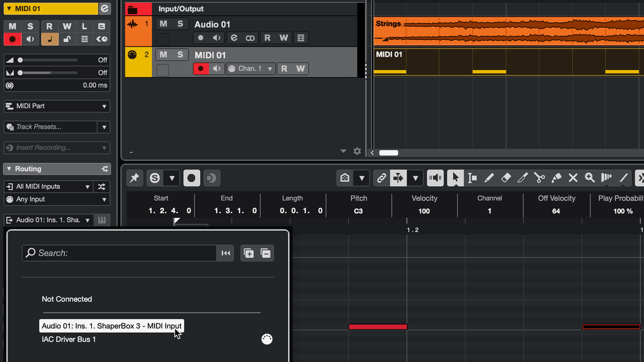Open edit channel settings for MIDI 01
The height and width of the screenshot is (362, 644).
pos(105,9)
